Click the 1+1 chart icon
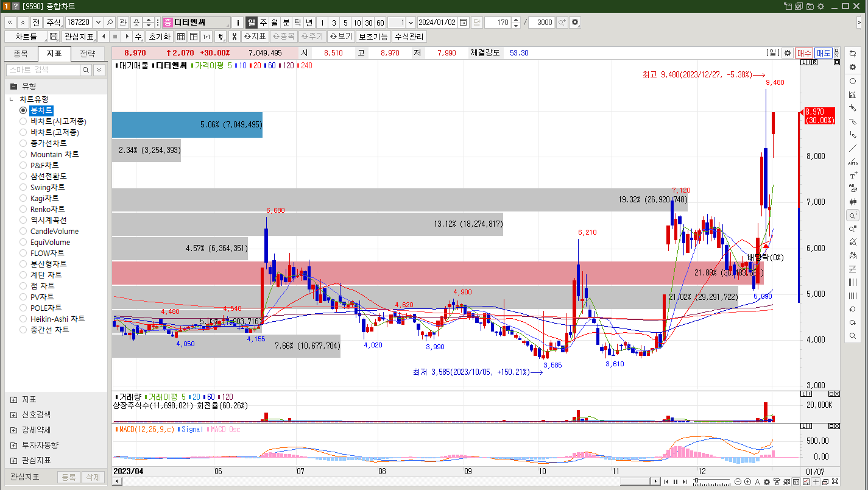The width and height of the screenshot is (868, 490). tap(206, 37)
